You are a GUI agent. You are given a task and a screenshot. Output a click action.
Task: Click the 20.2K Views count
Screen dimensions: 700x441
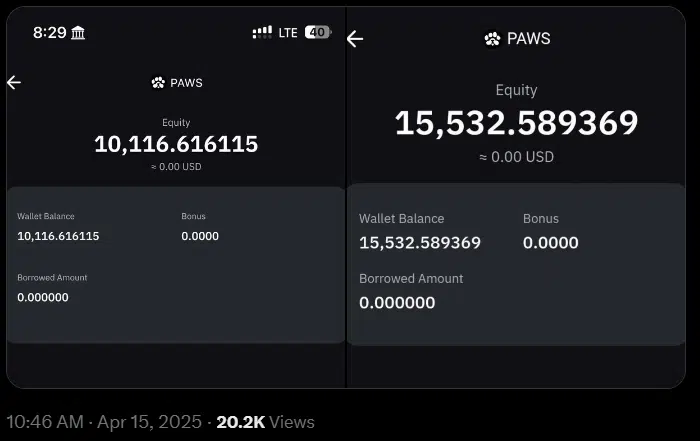(x=265, y=422)
